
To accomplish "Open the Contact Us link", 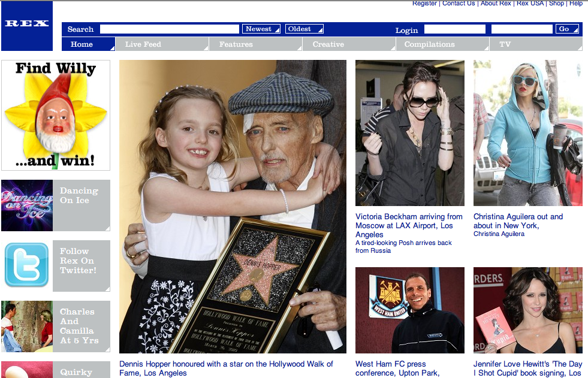I will (x=459, y=4).
